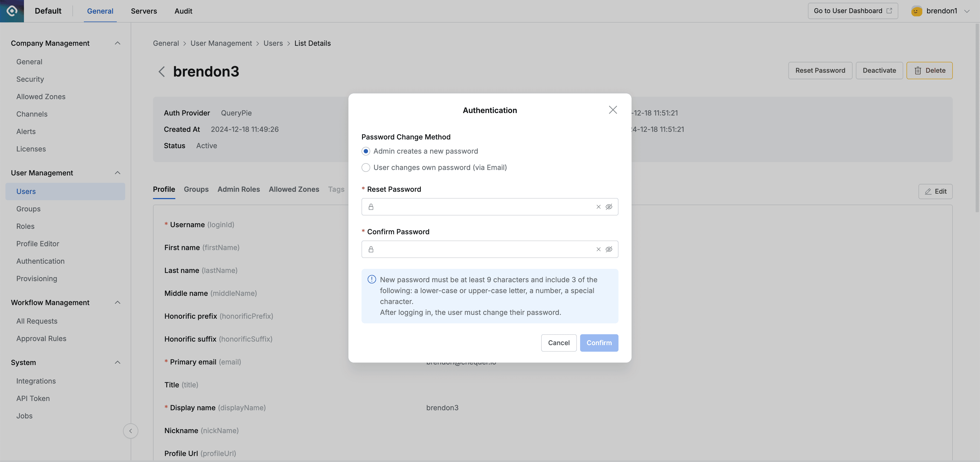
Task: Click the QueryPie logo icon
Action: click(x=11, y=11)
